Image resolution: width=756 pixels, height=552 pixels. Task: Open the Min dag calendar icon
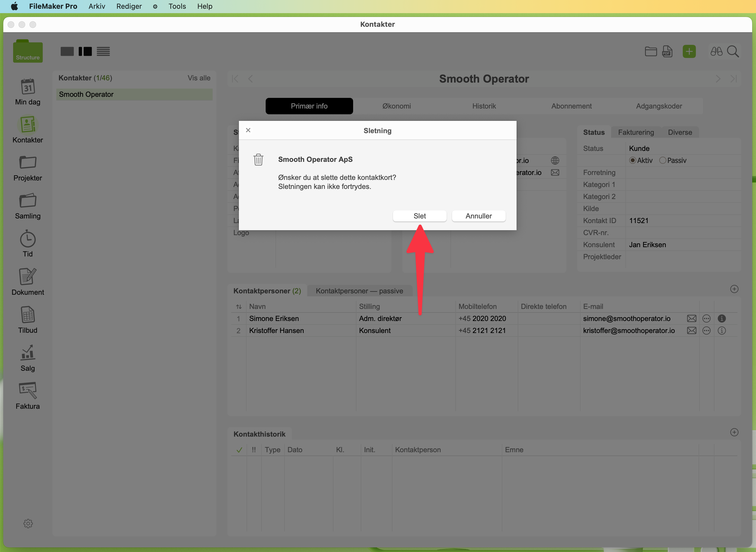coord(28,87)
